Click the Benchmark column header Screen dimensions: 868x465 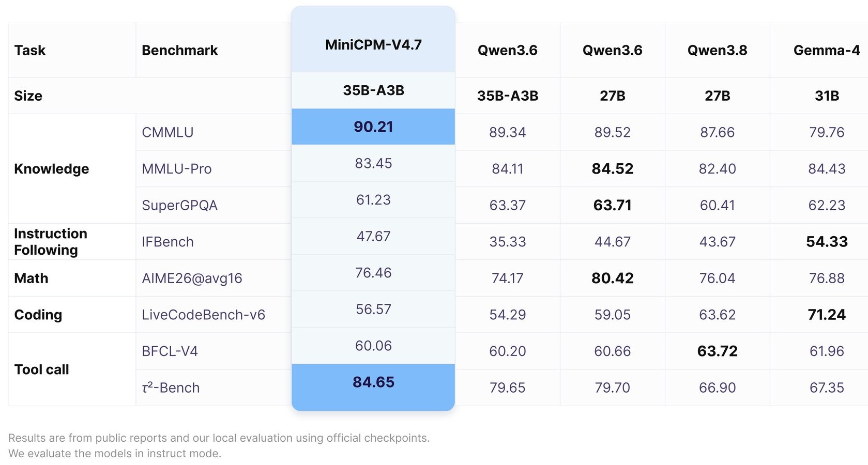click(179, 50)
